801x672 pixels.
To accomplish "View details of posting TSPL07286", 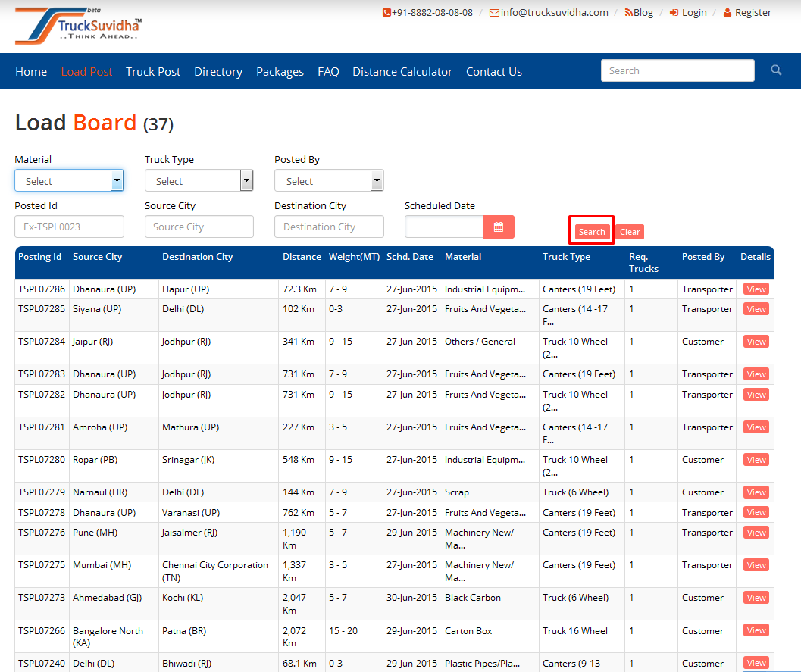I will [756, 289].
